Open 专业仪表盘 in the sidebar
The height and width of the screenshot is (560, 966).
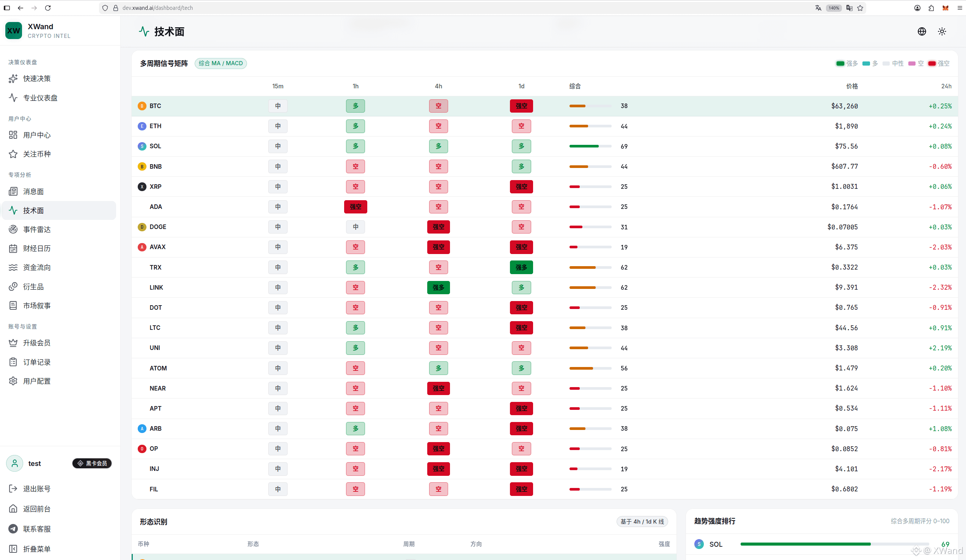click(x=59, y=98)
